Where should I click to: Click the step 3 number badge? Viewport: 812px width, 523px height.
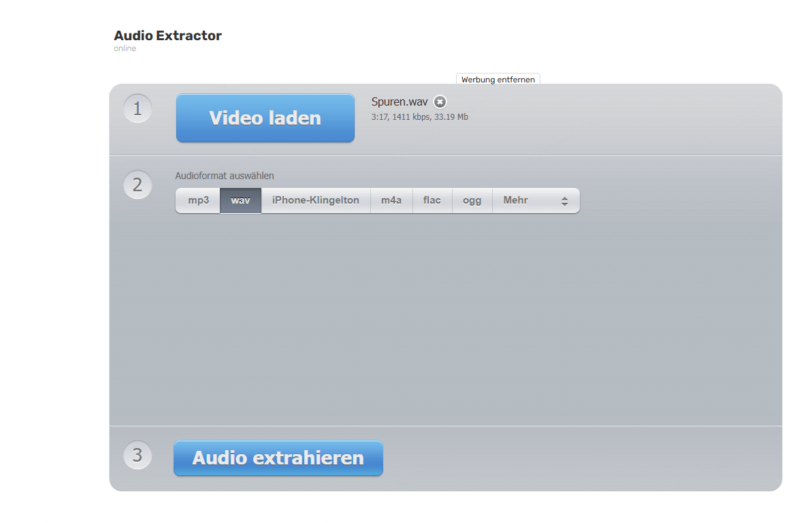click(137, 455)
